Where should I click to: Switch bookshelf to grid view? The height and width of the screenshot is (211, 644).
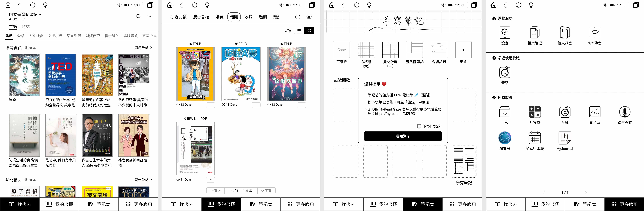(309, 31)
